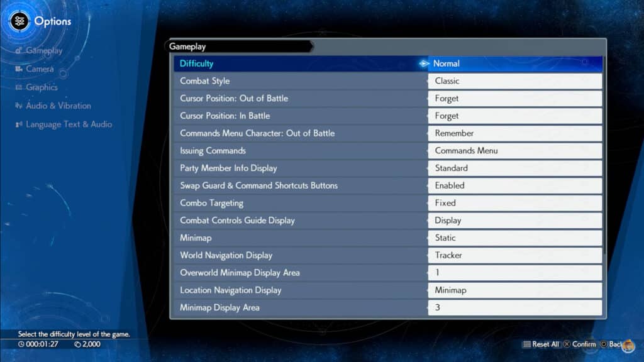
Task: Click the Audio & Vibration icon
Action: (x=18, y=106)
